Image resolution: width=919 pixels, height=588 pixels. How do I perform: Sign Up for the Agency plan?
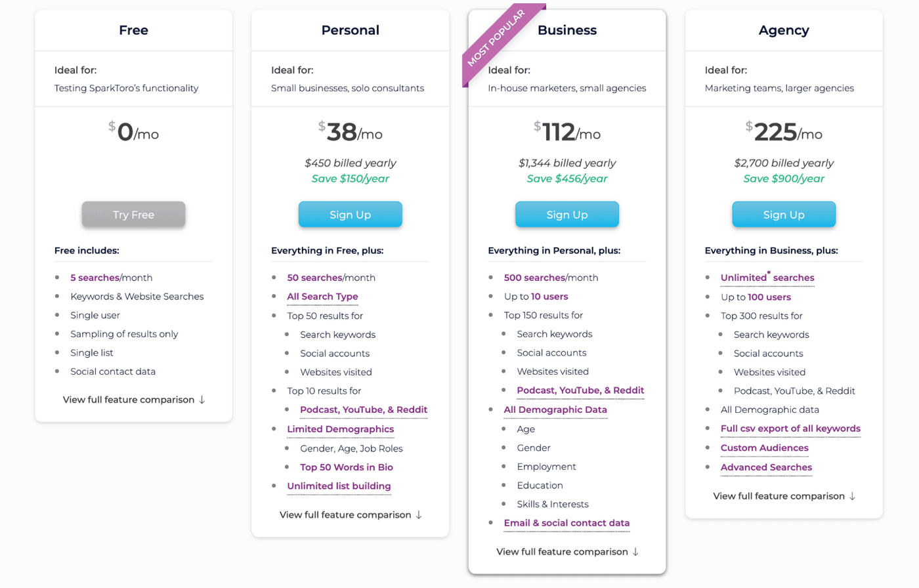coord(783,214)
